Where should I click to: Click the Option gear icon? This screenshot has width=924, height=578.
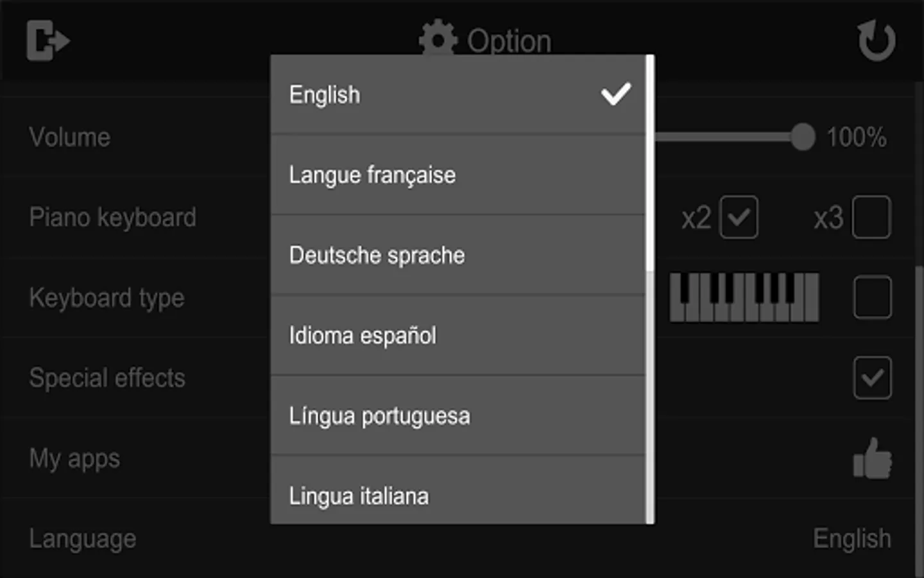pos(438,40)
